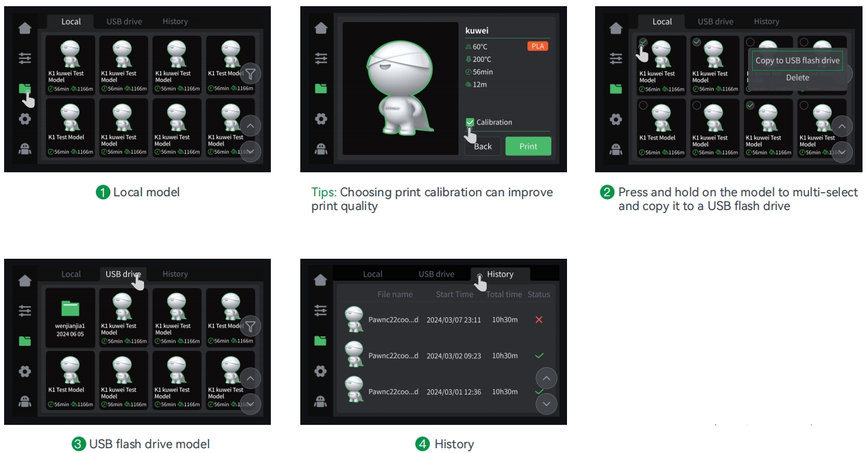
Task: Check fourth top-row model circle in multi-select screen
Action: click(804, 43)
